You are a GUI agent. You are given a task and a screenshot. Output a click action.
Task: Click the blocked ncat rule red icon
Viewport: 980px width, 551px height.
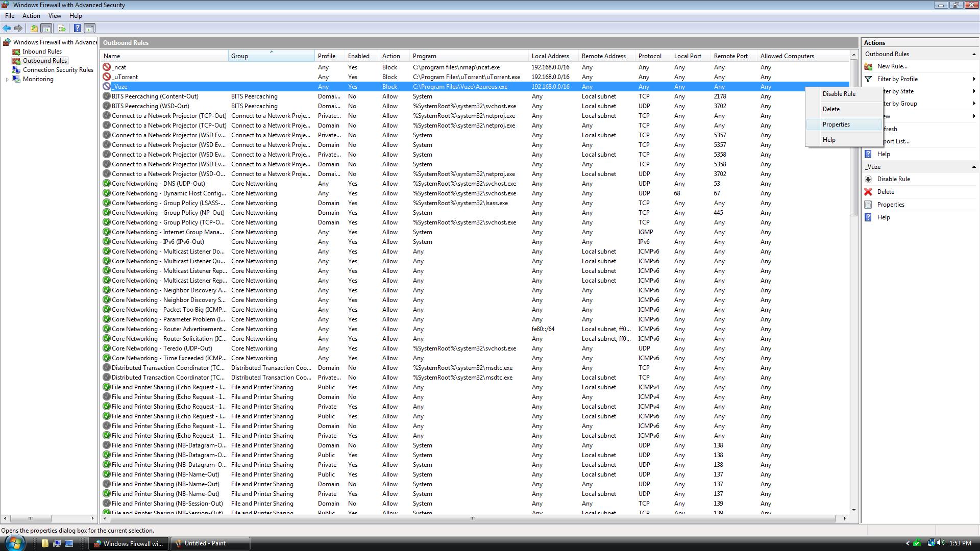click(106, 67)
